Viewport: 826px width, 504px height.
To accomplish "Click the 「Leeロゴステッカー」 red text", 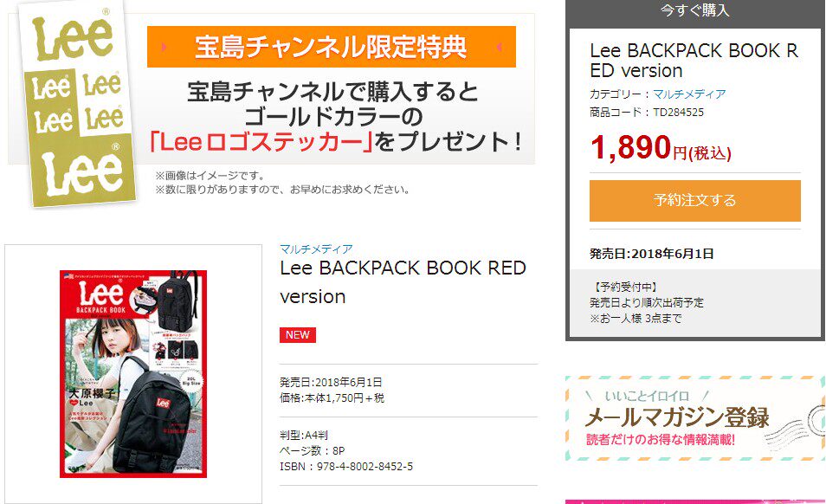I will point(261,142).
